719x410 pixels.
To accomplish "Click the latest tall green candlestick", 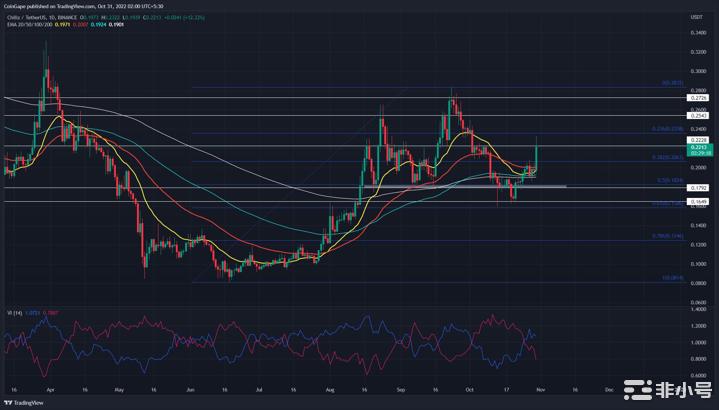I will click(x=537, y=155).
